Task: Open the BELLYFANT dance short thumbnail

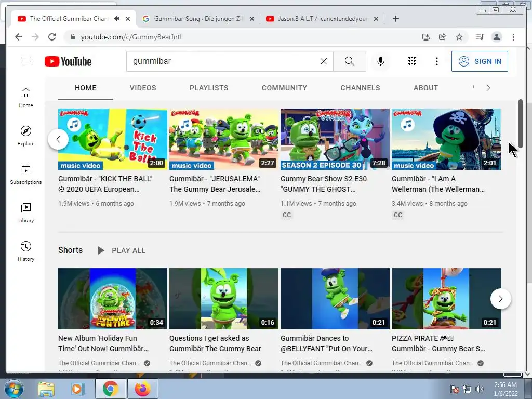Action: [335, 299]
